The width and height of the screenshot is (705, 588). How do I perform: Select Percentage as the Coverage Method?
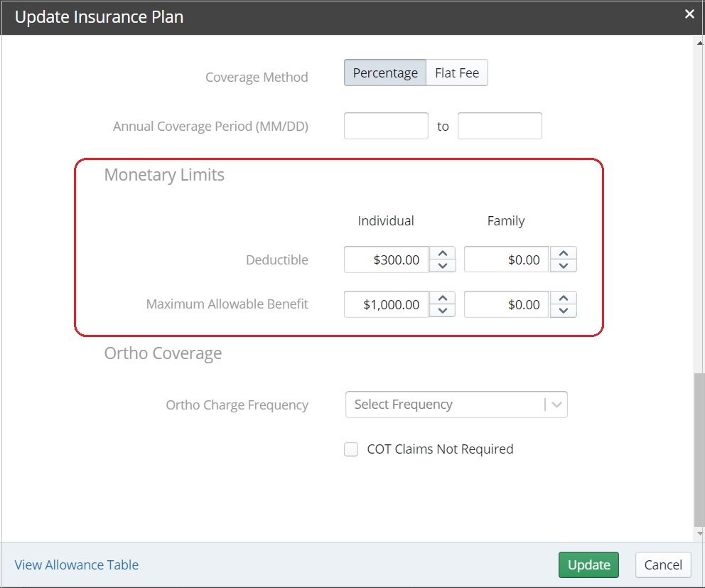coord(384,73)
